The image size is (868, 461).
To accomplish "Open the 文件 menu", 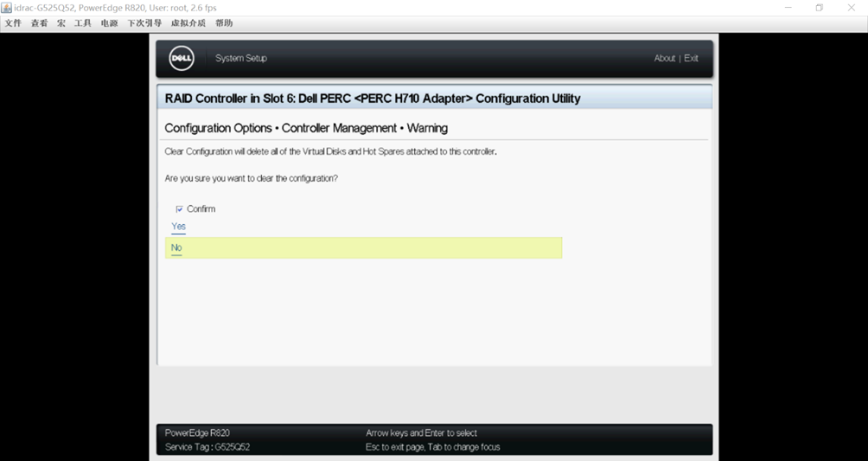I will tap(13, 23).
